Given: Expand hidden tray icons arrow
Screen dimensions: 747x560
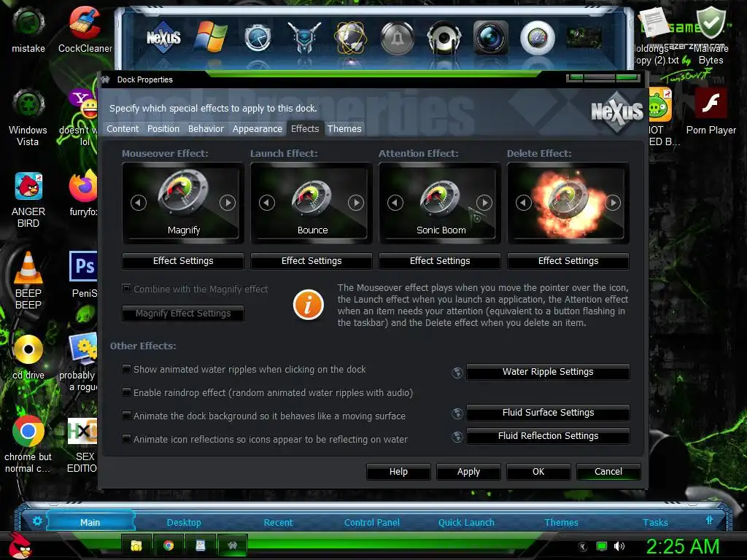Looking at the screenshot, I should click(x=583, y=547).
